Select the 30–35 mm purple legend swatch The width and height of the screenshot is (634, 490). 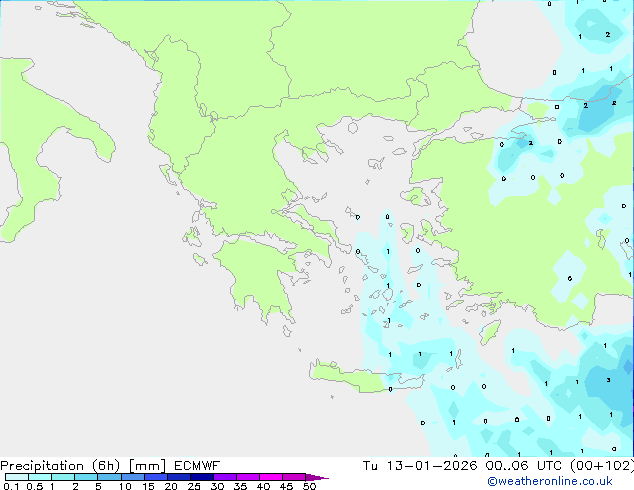pos(225,477)
